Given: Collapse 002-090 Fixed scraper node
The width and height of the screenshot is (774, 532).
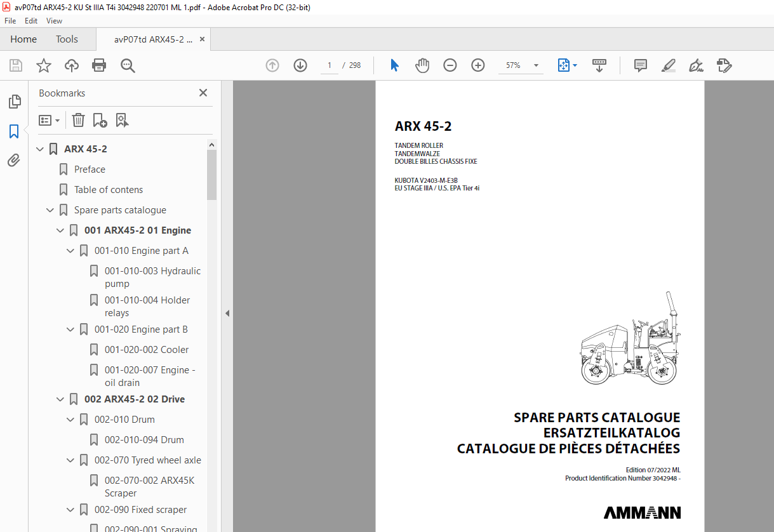Looking at the screenshot, I should 70,510.
